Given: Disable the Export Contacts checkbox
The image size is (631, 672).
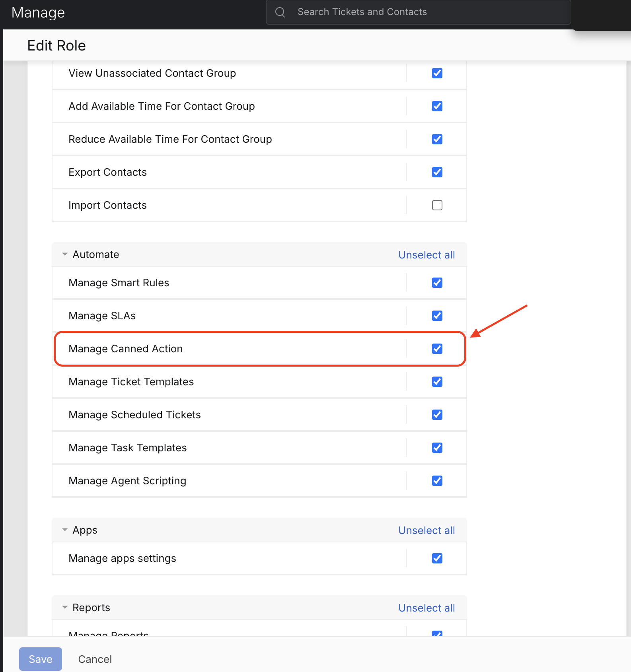Looking at the screenshot, I should (x=437, y=172).
